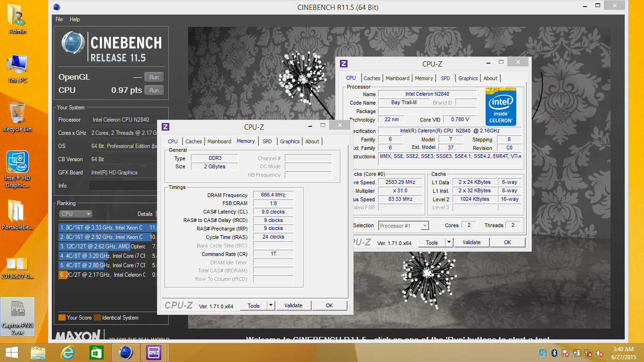Open the Admin folder on desktop

[x=17, y=19]
